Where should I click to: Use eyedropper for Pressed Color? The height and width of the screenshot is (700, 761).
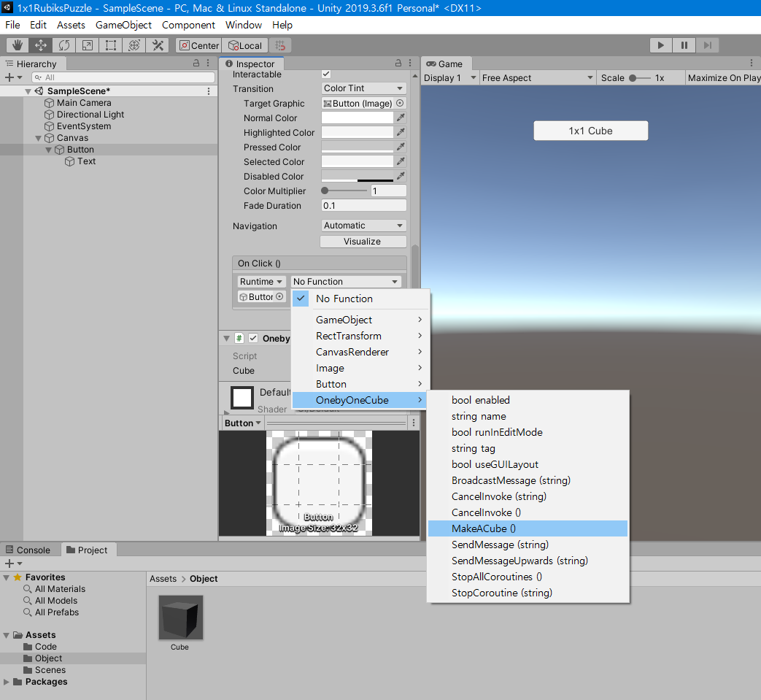pos(401,147)
